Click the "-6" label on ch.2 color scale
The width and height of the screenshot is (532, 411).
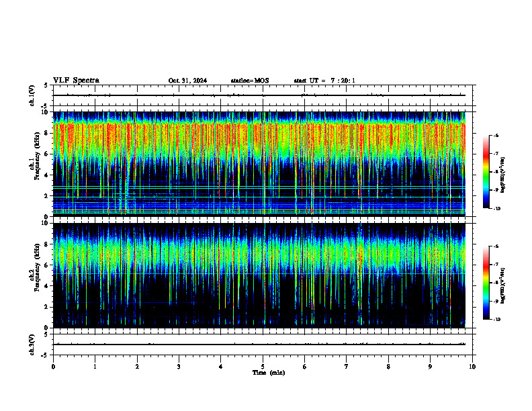tap(496, 246)
